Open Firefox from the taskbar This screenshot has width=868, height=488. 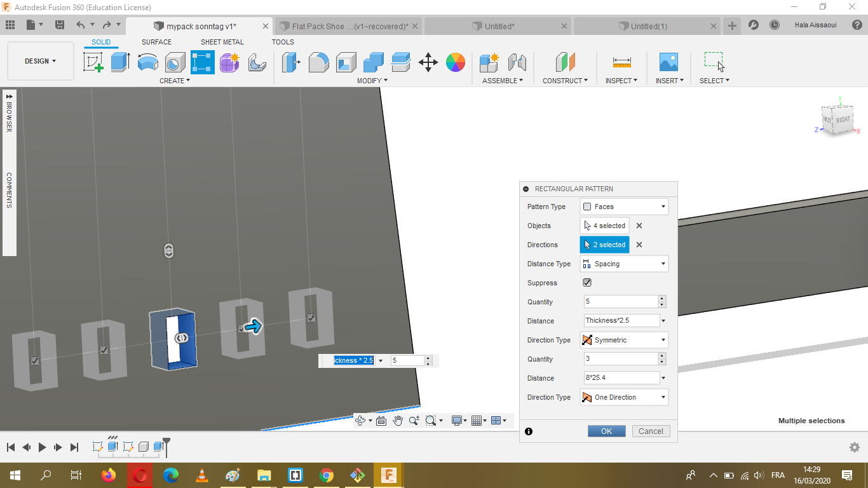[109, 475]
